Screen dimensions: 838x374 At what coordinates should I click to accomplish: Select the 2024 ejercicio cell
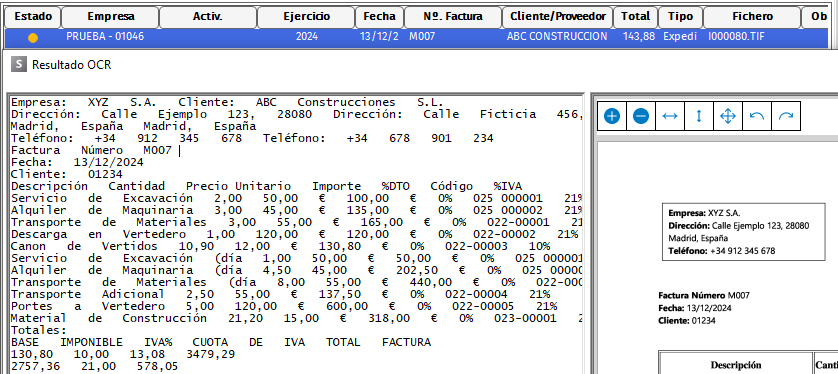306,37
